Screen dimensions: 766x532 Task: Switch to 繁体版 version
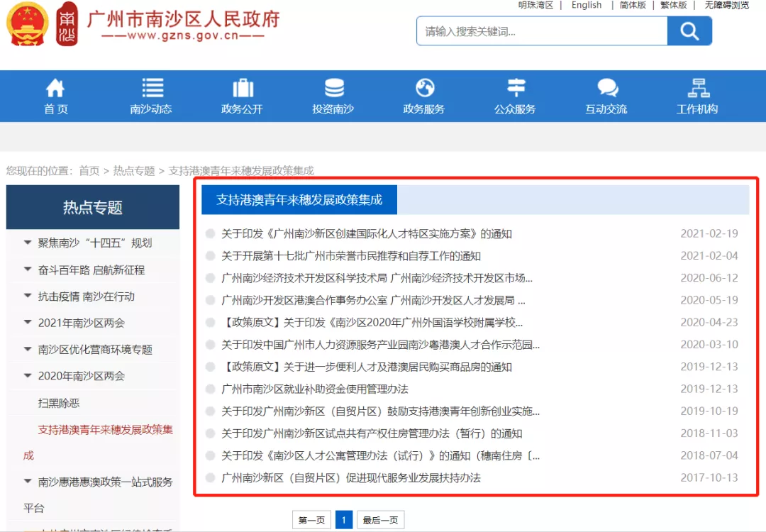[674, 5]
